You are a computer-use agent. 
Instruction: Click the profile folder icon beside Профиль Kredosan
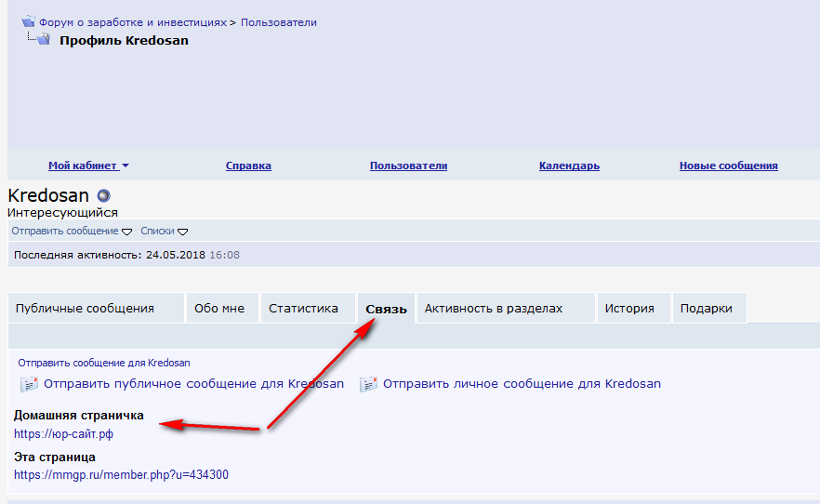click(44, 39)
